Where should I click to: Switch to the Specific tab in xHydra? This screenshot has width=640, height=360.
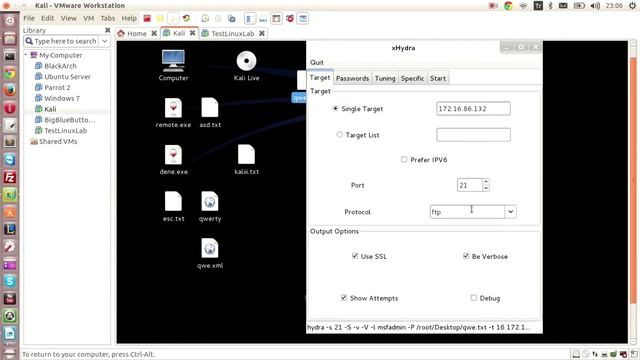point(412,78)
